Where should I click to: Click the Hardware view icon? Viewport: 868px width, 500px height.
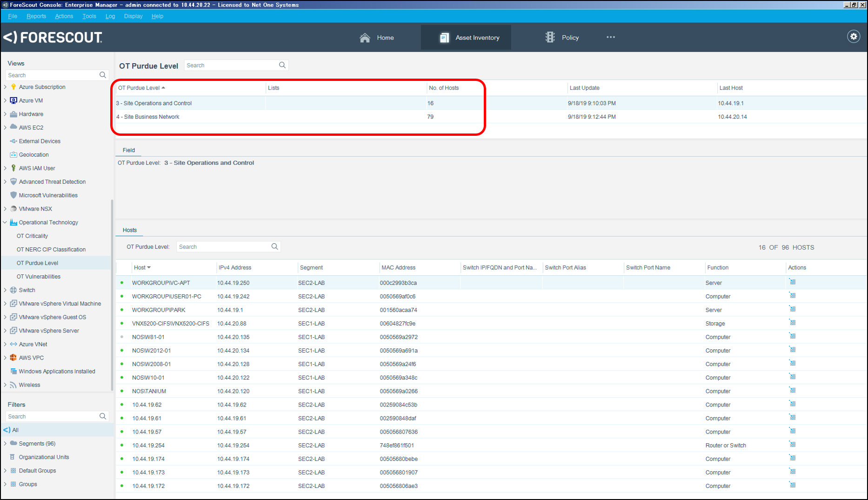click(x=13, y=114)
